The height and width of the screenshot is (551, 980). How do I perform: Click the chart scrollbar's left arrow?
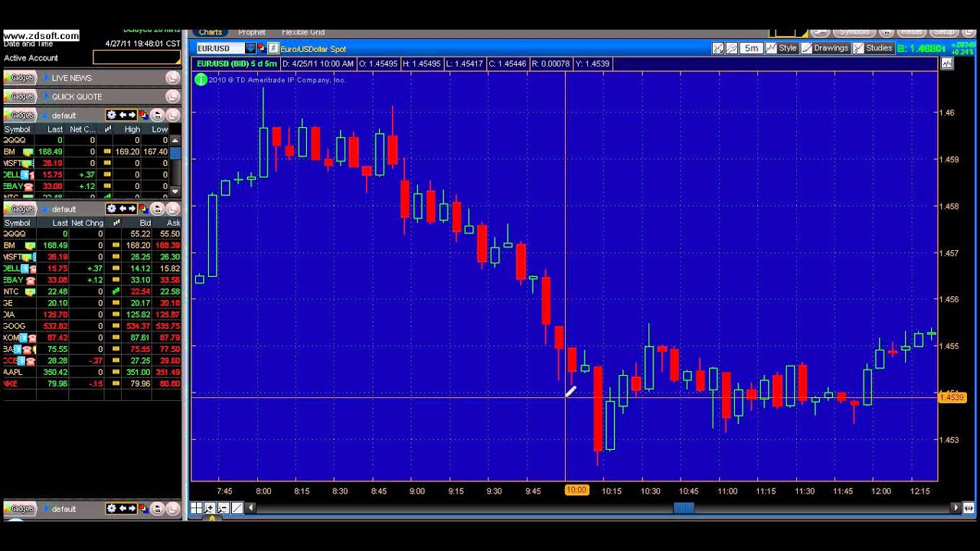(x=250, y=507)
